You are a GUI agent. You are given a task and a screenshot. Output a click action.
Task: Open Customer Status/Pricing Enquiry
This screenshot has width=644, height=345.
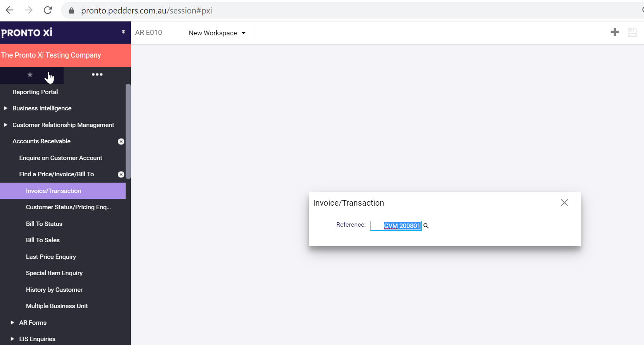[x=68, y=207]
